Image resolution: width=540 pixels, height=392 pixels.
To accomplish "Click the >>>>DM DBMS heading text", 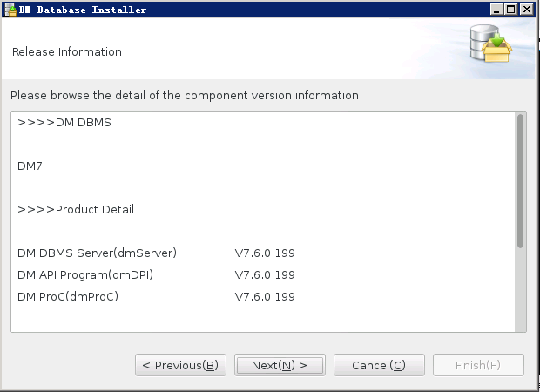I will (64, 123).
